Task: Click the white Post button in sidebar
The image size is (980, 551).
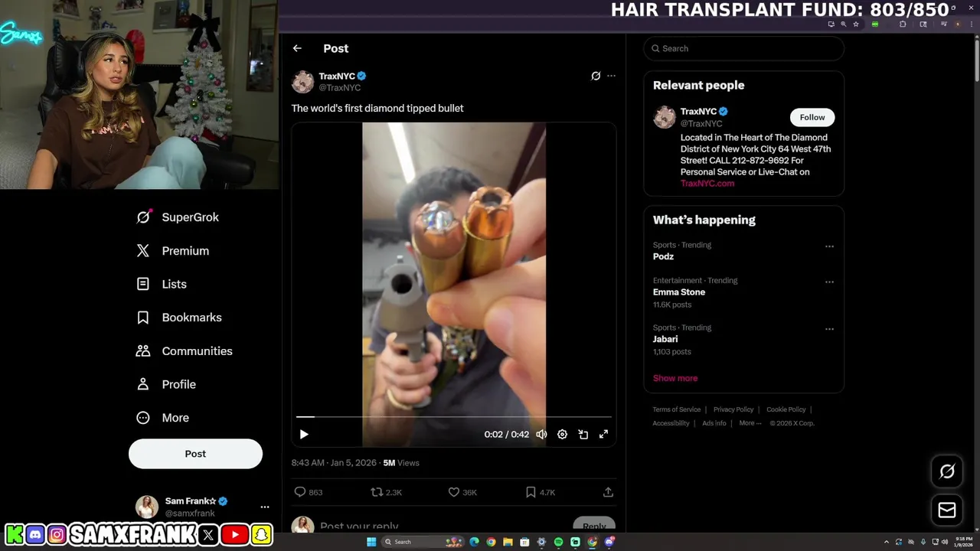Action: 195,454
